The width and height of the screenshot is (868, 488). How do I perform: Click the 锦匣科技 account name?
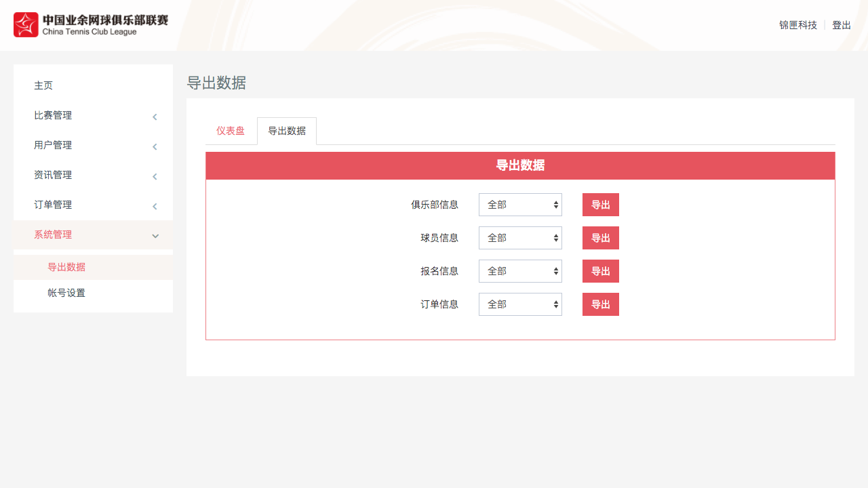coord(798,25)
